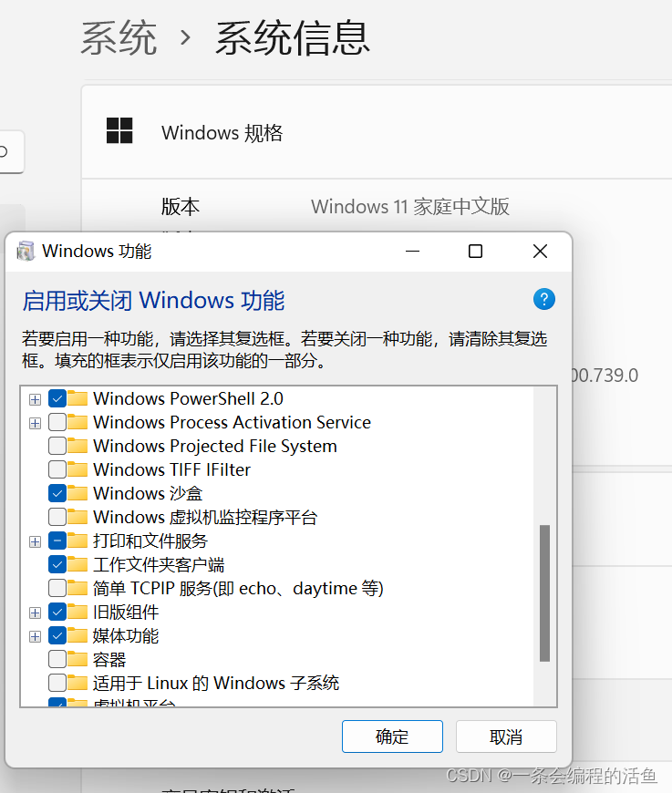
Task: Tick the Windows TIFF IFilter checkbox
Action: pyautogui.click(x=57, y=469)
